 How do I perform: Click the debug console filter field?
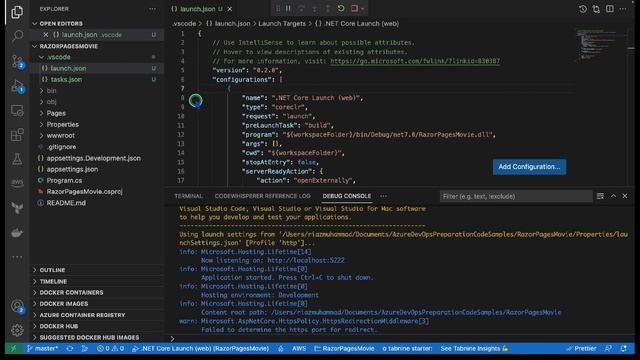pyautogui.click(x=516, y=196)
